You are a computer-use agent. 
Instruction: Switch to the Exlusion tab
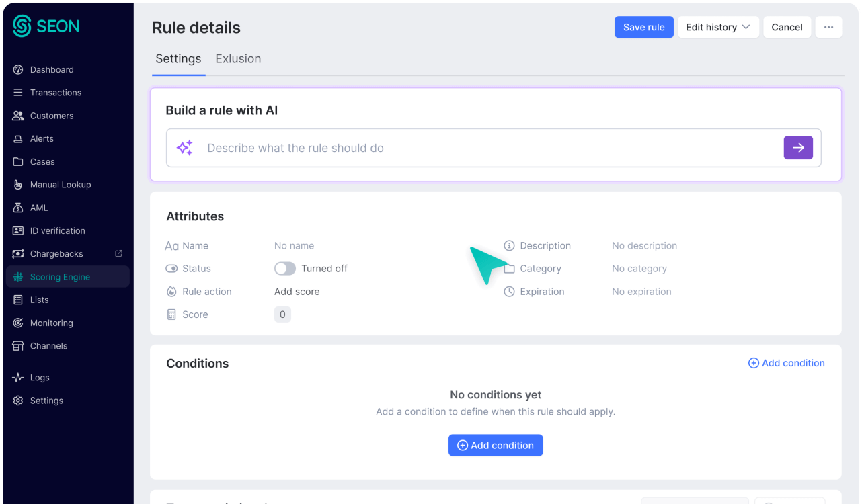tap(238, 59)
